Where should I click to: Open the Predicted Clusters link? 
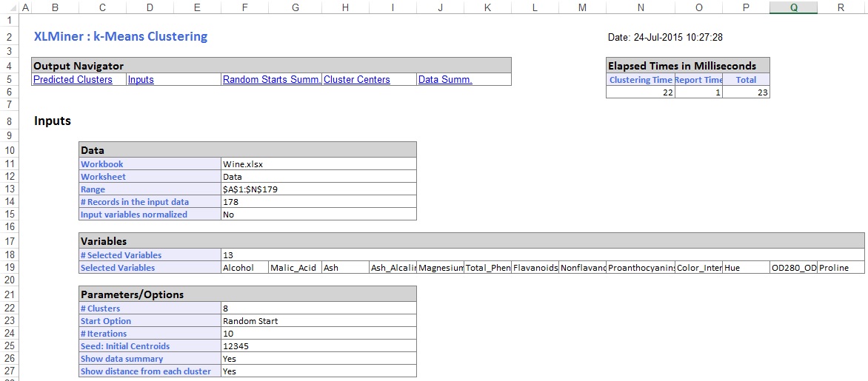point(73,80)
